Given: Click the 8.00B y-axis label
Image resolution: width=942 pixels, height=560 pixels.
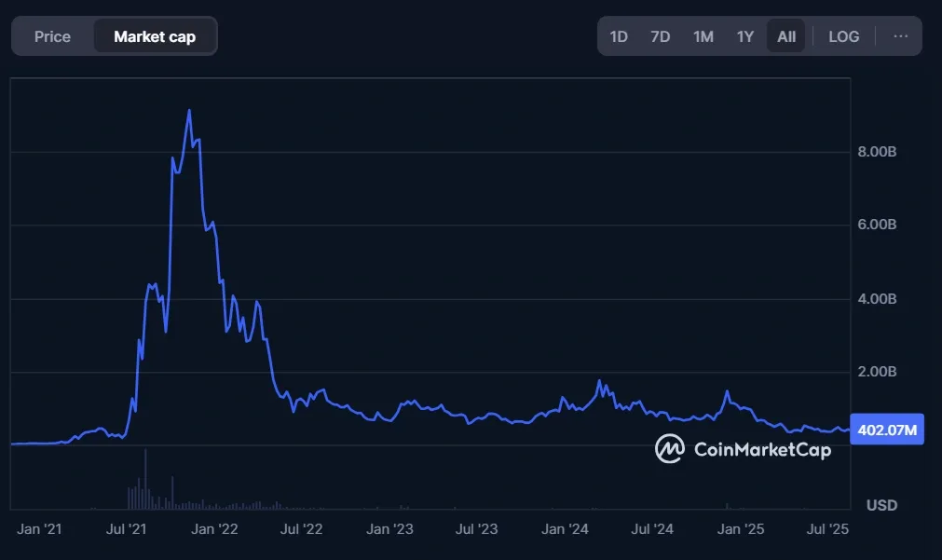Looking at the screenshot, I should (x=877, y=152).
